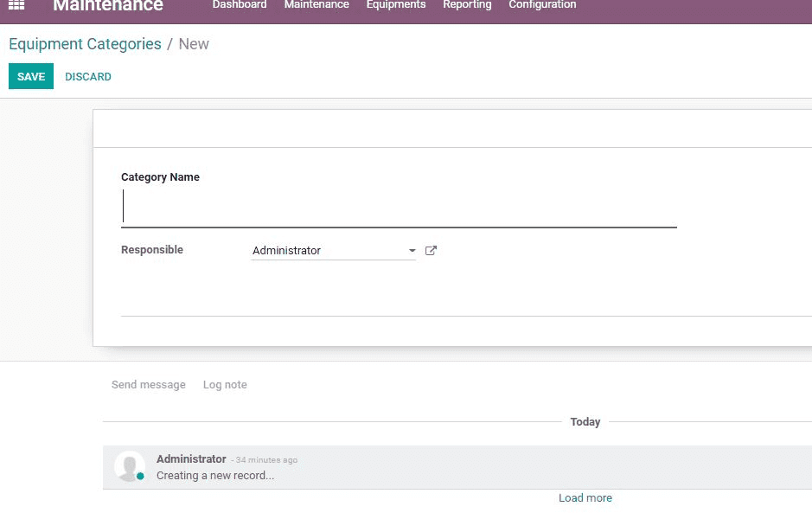Expand the Responsible dropdown arrow
The width and height of the screenshot is (812, 532).
click(412, 251)
